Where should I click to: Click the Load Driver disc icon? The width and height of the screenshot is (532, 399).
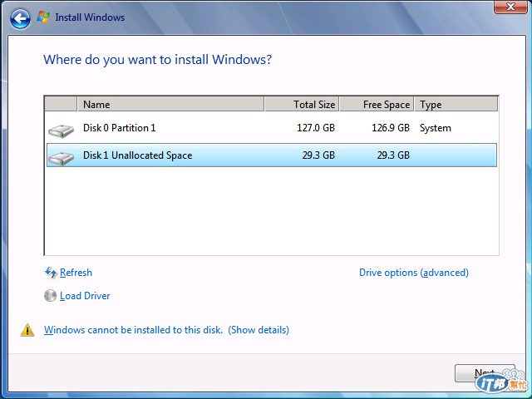click(50, 296)
